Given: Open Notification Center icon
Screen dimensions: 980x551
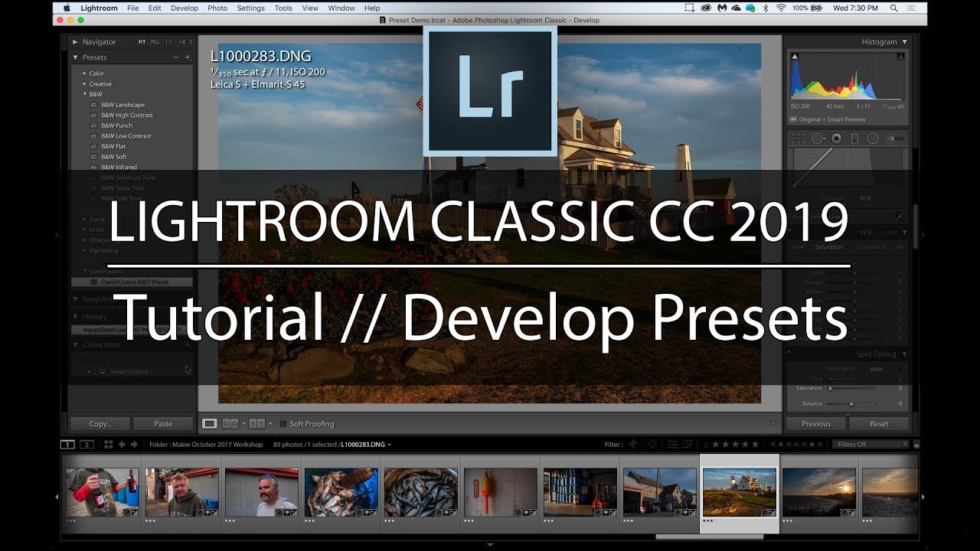Looking at the screenshot, I should [x=910, y=8].
